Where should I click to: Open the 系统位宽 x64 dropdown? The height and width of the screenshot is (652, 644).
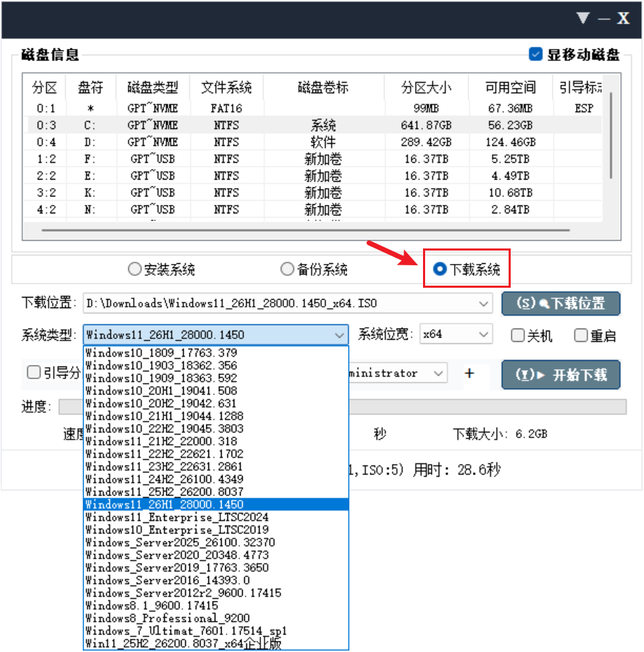coord(456,334)
